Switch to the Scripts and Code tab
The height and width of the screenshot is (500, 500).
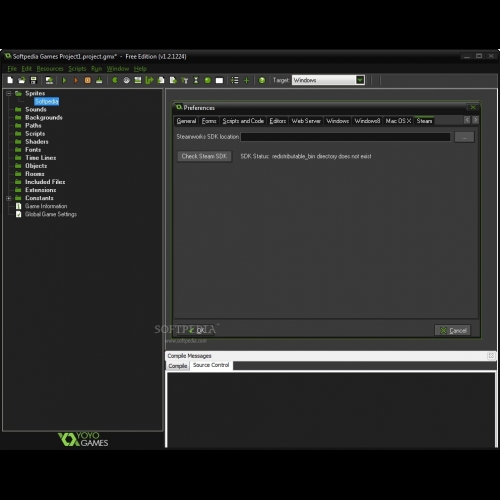[x=243, y=121]
